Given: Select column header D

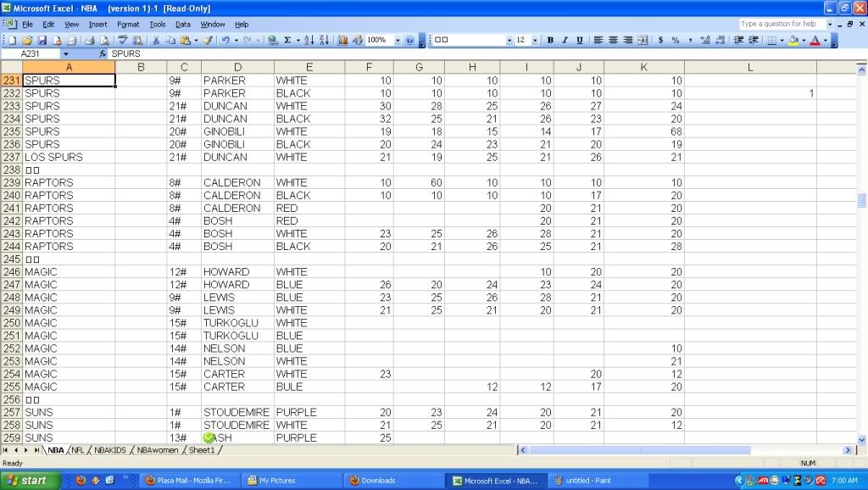Looking at the screenshot, I should (237, 68).
